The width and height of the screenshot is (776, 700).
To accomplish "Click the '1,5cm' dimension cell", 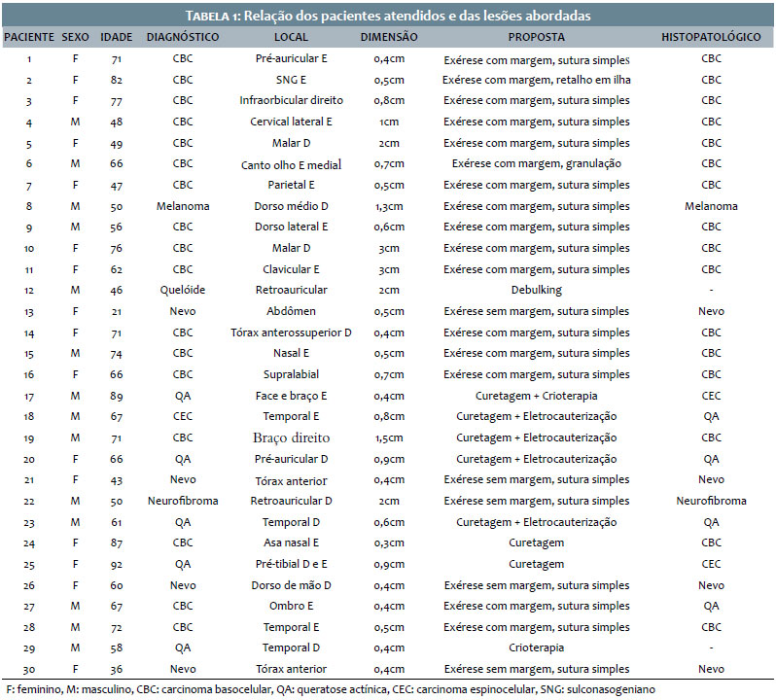I will [389, 438].
